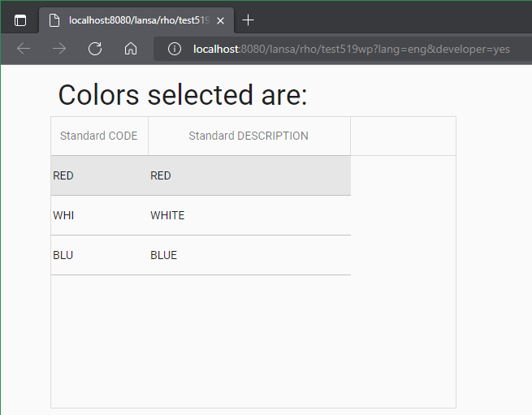Select the RED description cell

pos(249,175)
